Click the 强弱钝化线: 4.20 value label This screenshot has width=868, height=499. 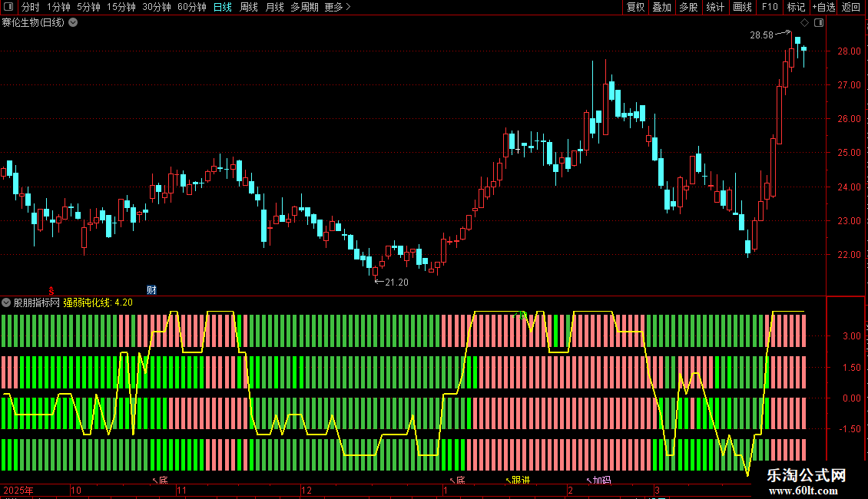click(98, 302)
